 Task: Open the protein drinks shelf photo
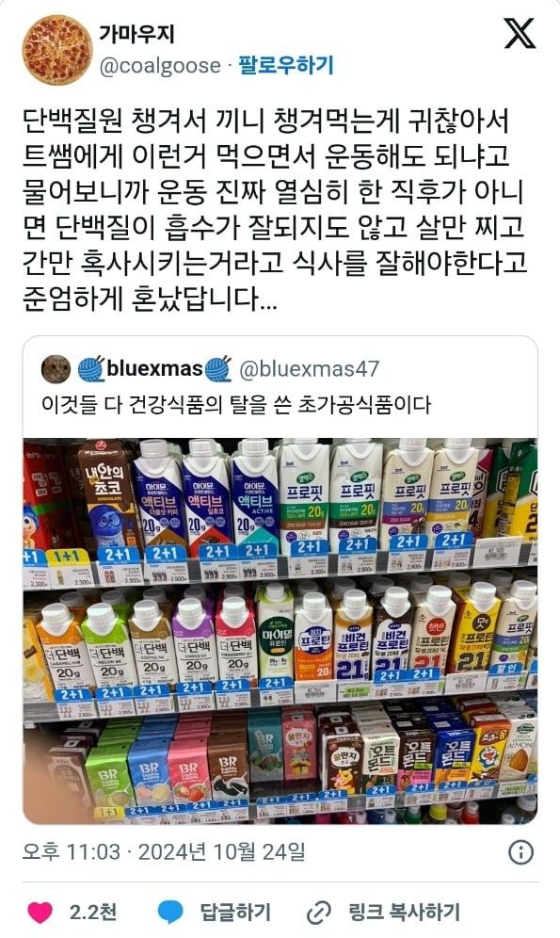tap(280, 631)
